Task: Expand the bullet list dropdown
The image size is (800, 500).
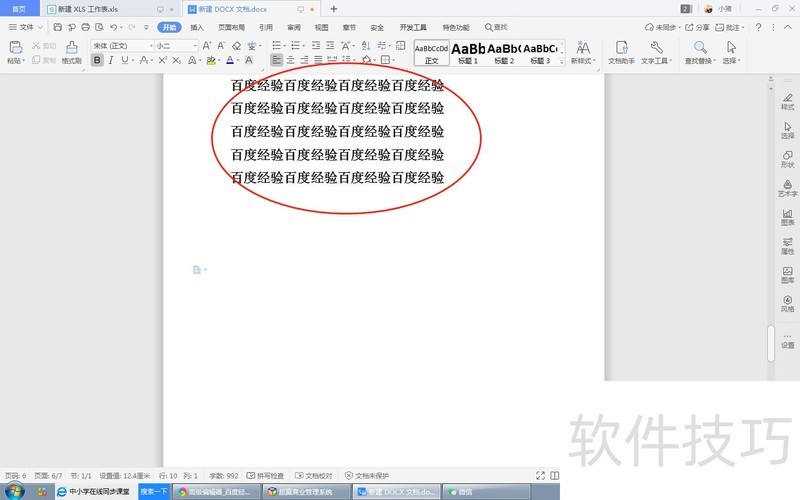Action: 284,46
